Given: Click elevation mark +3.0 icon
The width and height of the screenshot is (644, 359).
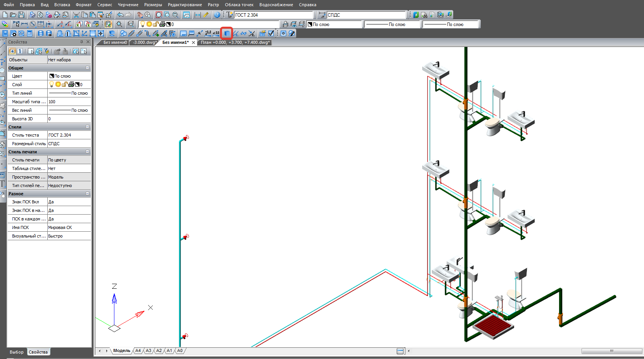Looking at the screenshot, I should point(208,33).
